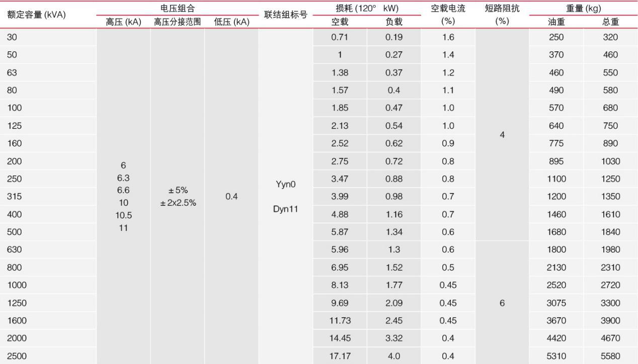Viewport: 638px width, 364px height.
Task: Select high voltage value 6.3
Action: pyautogui.click(x=123, y=177)
